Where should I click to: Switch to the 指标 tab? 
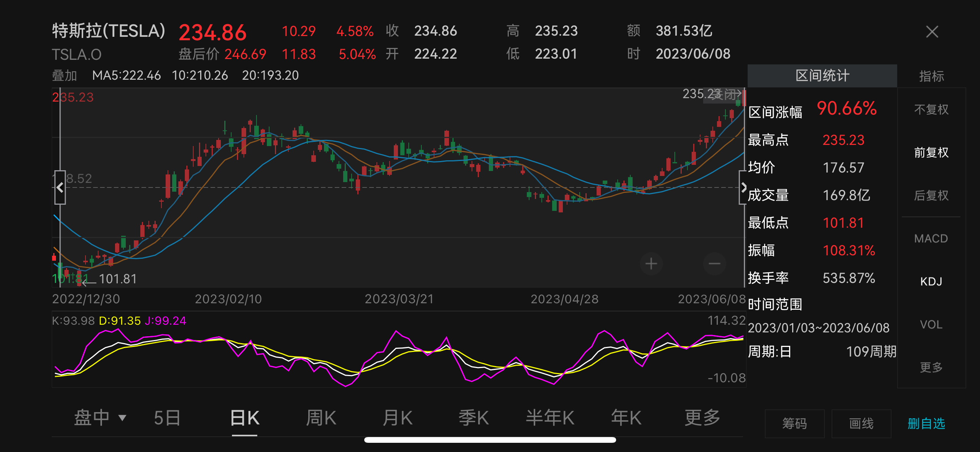pos(931,76)
